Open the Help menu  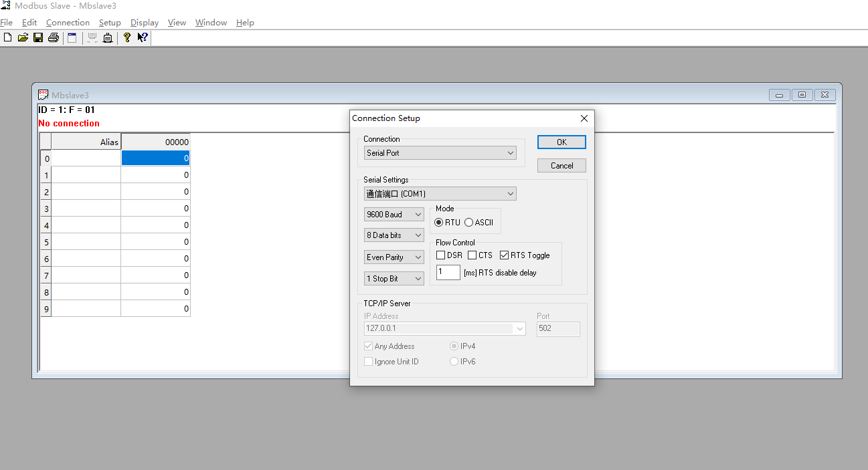pyautogui.click(x=245, y=23)
